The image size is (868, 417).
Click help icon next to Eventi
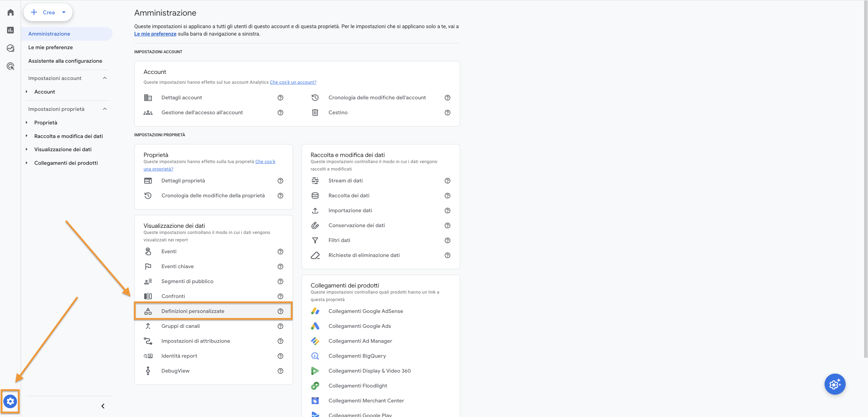point(280,252)
